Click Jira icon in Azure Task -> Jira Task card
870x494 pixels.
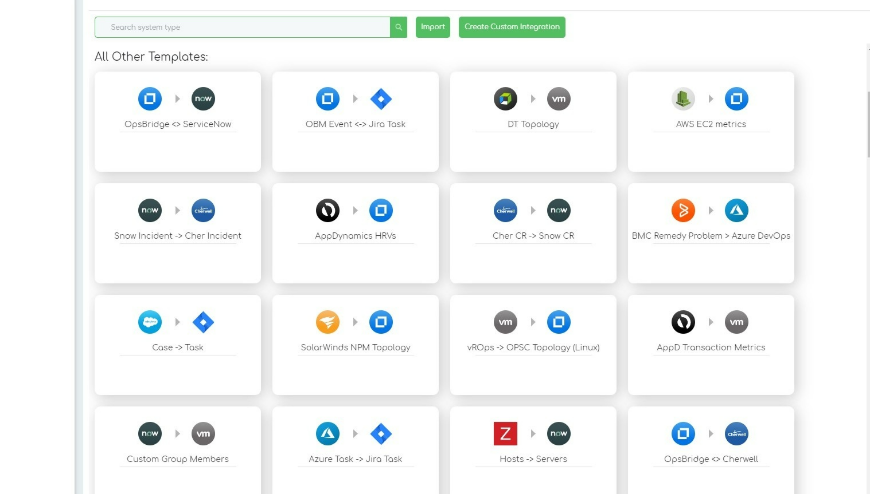pos(381,433)
